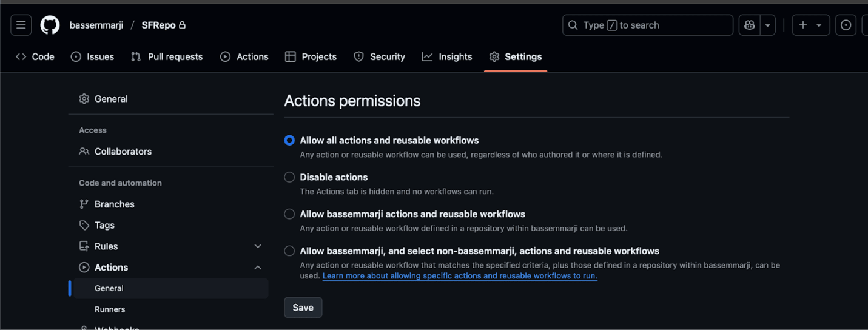The width and height of the screenshot is (868, 330).
Task: Click the Save button
Action: [303, 308]
